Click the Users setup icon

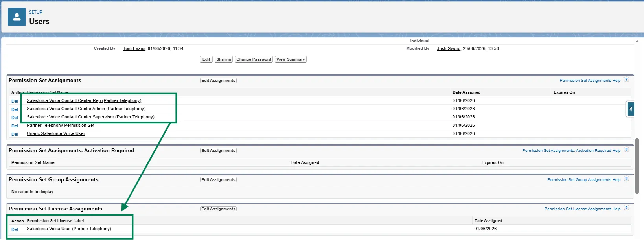17,17
